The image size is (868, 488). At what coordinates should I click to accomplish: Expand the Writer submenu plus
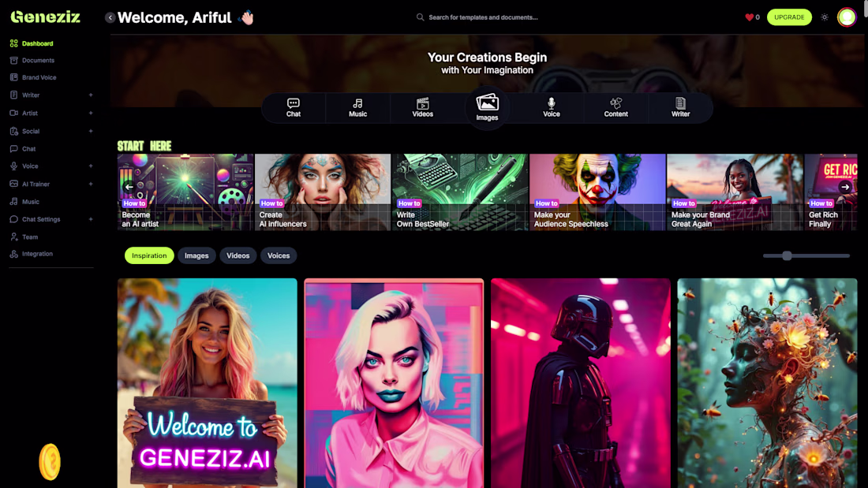[x=91, y=95]
